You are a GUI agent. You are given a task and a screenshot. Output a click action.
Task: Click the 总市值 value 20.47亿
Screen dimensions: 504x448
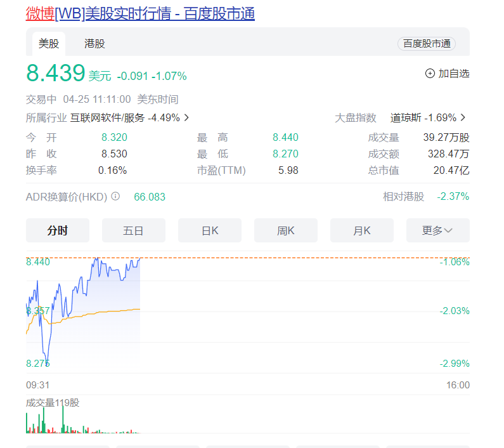point(451,170)
